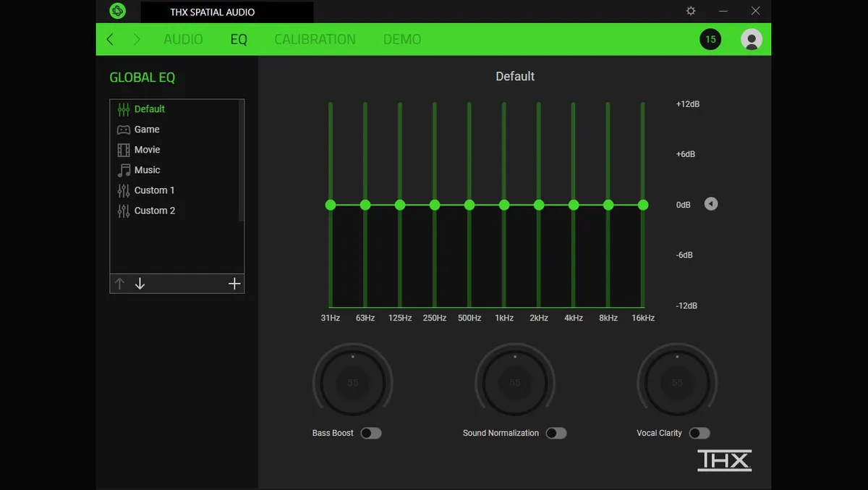Click the 1kHz band slider handle
Viewport: 868px width, 490px height.
[x=504, y=205]
